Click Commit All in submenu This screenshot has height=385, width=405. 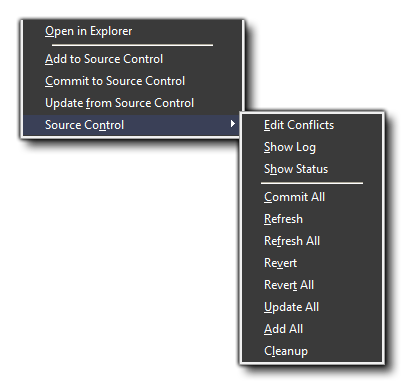pyautogui.click(x=312, y=197)
